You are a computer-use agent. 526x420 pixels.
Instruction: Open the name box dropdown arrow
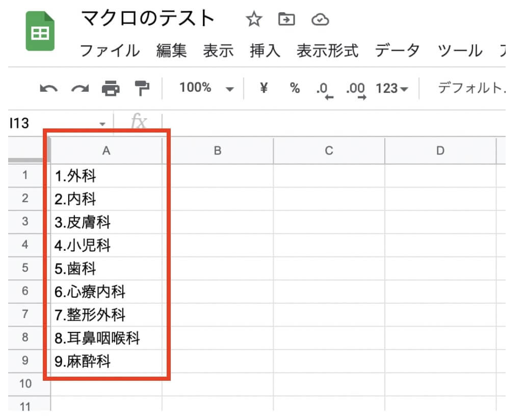coord(102,124)
